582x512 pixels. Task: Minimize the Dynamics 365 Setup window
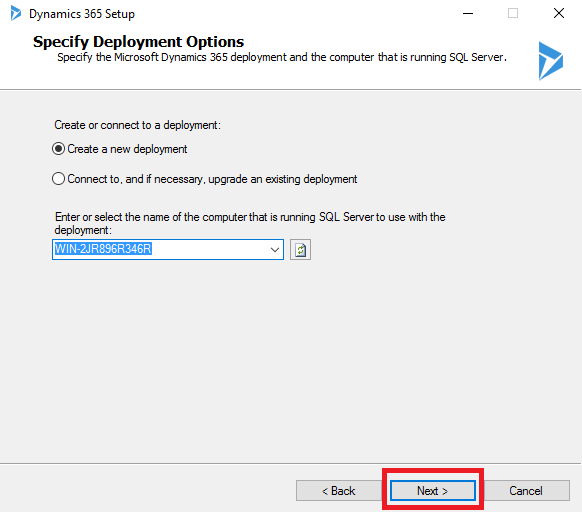coord(468,14)
